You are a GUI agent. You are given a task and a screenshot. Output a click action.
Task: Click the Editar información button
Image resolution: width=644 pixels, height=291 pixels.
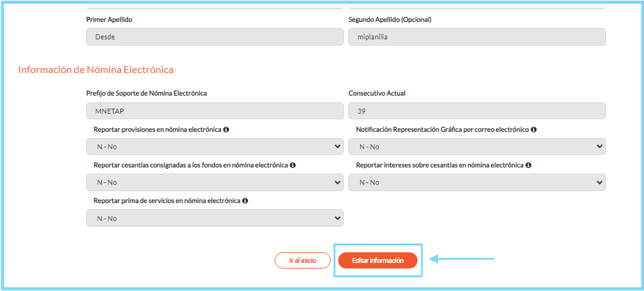point(378,260)
